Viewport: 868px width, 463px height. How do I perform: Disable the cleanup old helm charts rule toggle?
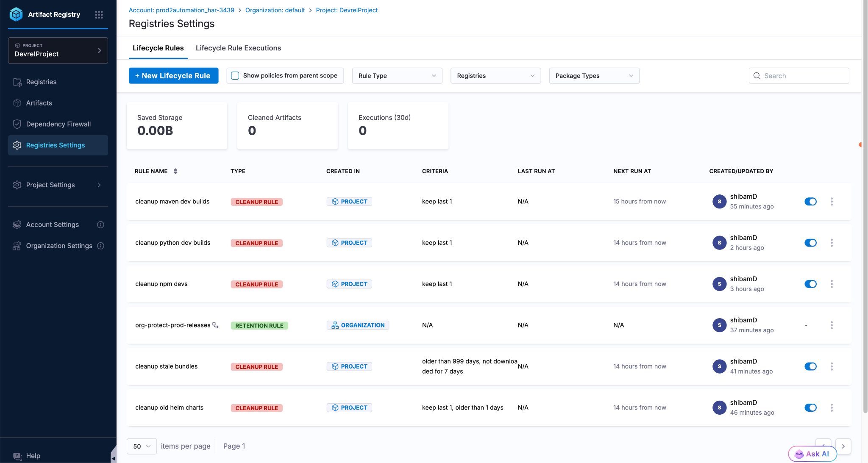pyautogui.click(x=810, y=408)
